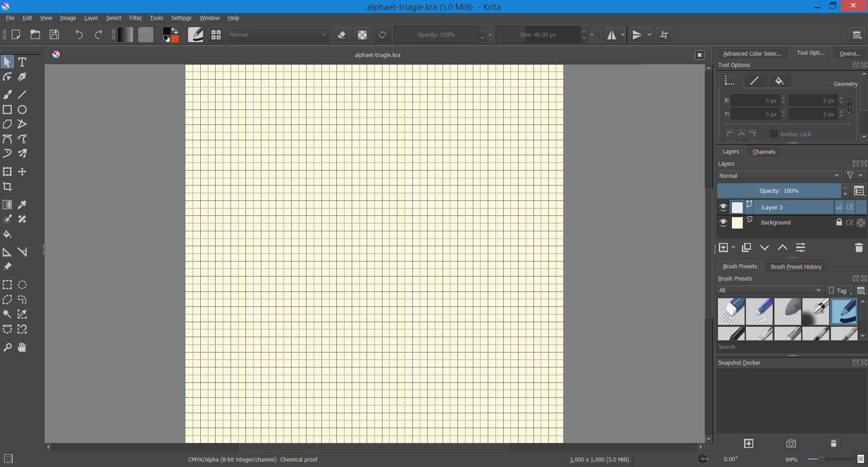This screenshot has height=467, width=868.
Task: Select the Reference Images pin tool
Action: tap(7, 267)
